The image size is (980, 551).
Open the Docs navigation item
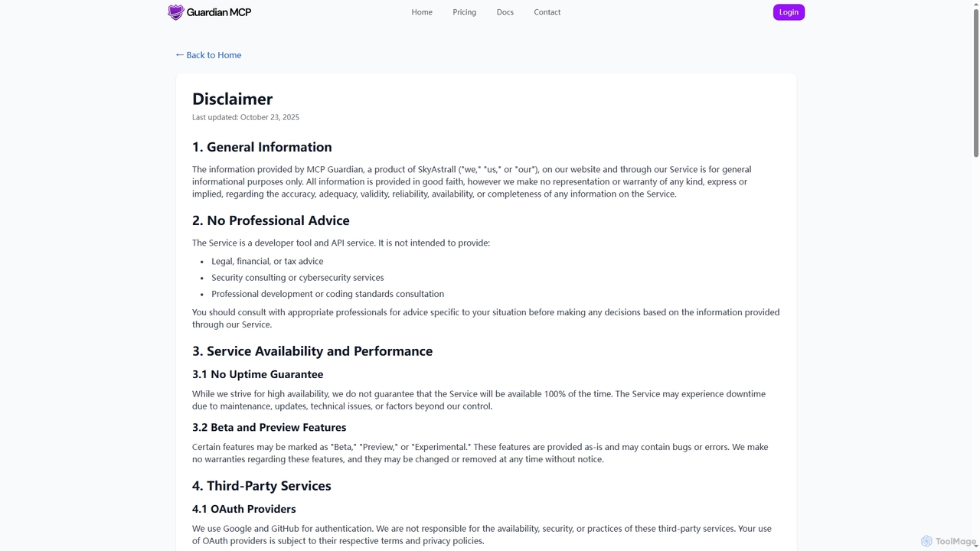[x=505, y=12]
